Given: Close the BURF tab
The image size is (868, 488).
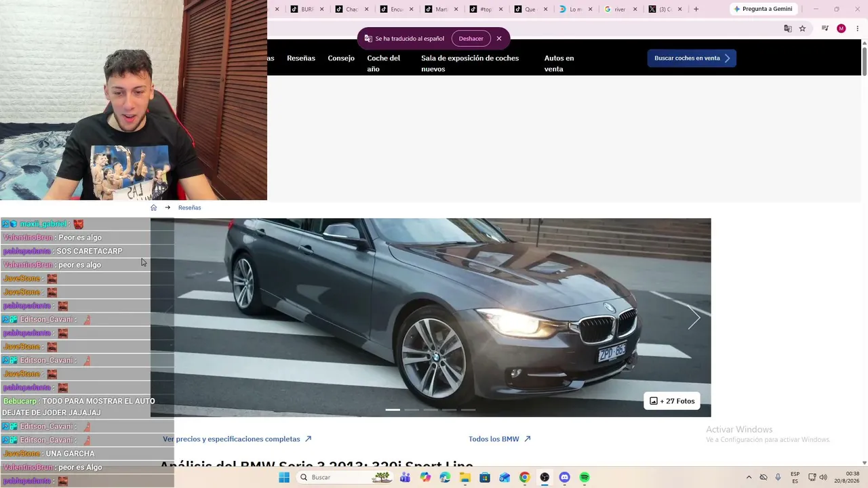Looking at the screenshot, I should click(321, 9).
